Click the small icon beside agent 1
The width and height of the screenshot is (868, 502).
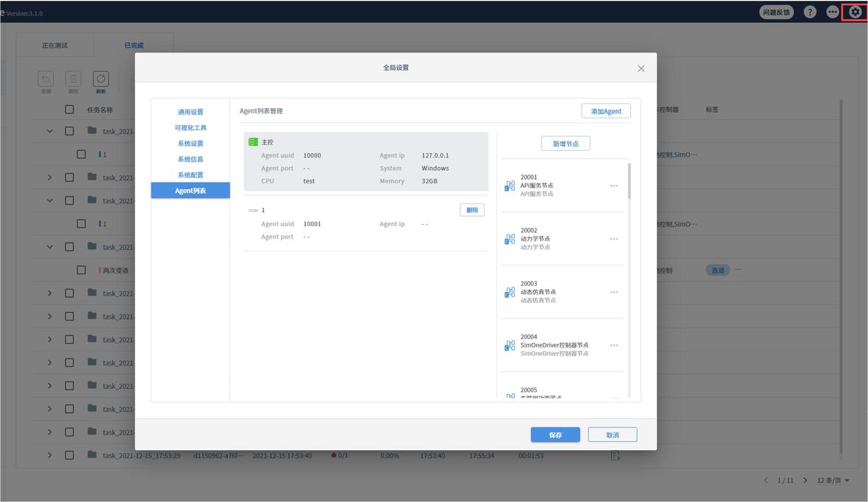tap(253, 211)
